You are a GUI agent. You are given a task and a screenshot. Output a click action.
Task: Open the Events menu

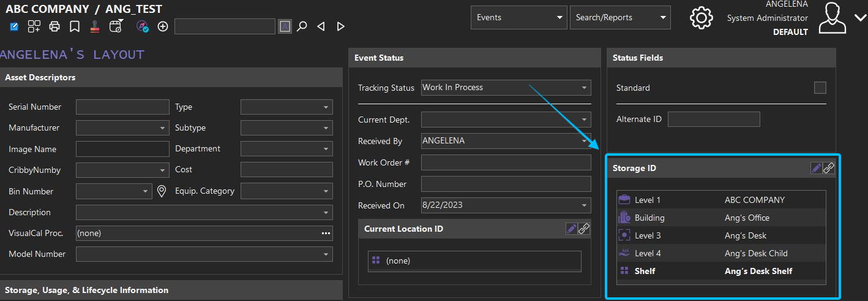point(518,18)
